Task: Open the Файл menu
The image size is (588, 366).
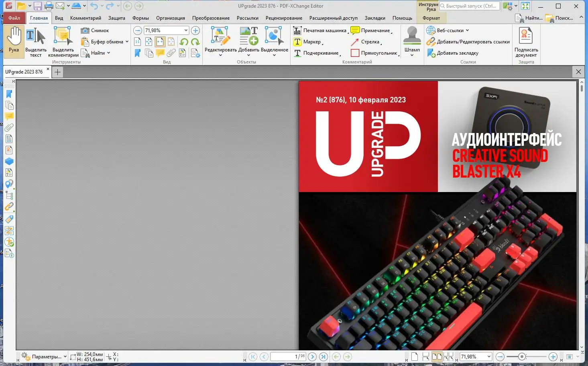Action: pos(14,18)
